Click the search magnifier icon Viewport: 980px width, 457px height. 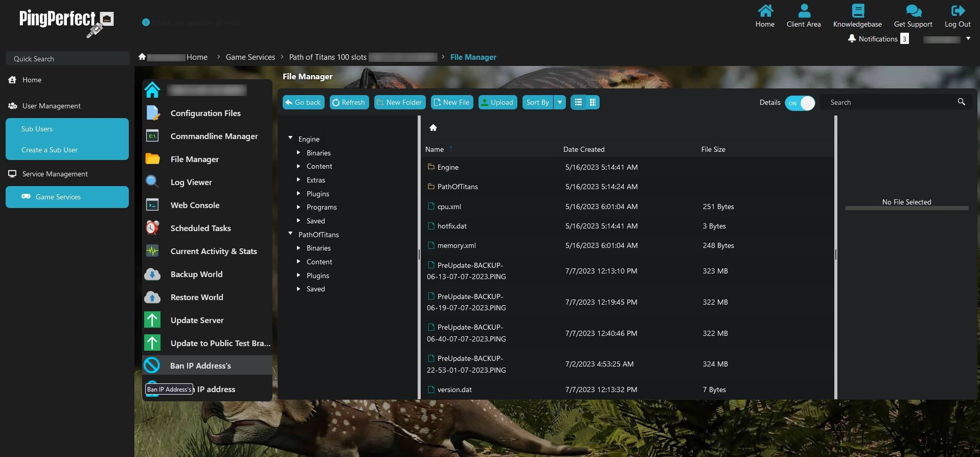pos(961,102)
